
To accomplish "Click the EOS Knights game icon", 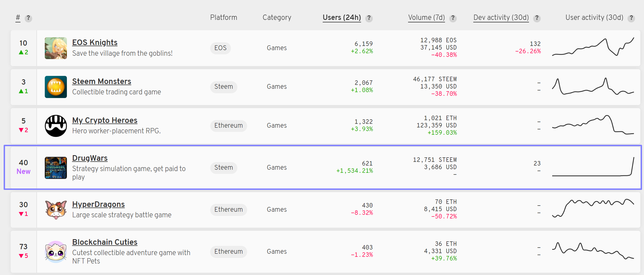I will pyautogui.click(x=56, y=48).
